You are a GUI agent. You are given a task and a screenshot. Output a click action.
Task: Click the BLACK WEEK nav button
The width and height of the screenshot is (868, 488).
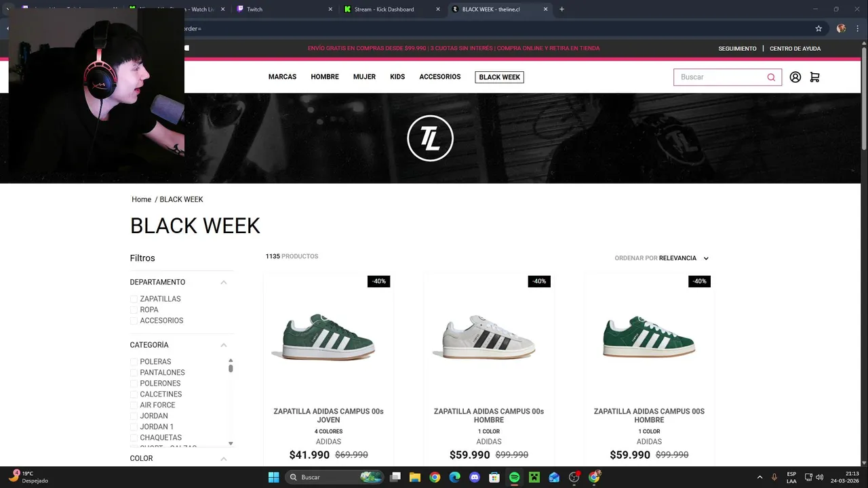click(500, 77)
